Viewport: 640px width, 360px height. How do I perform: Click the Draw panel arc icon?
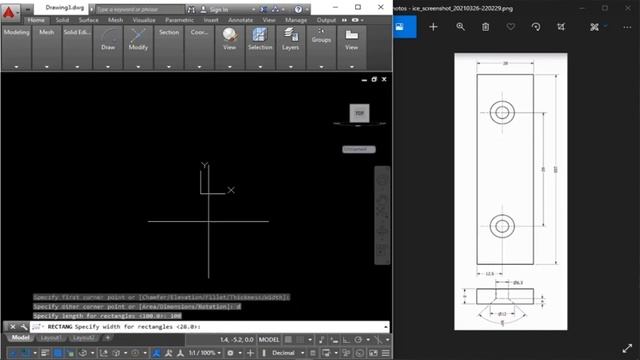pyautogui.click(x=108, y=36)
